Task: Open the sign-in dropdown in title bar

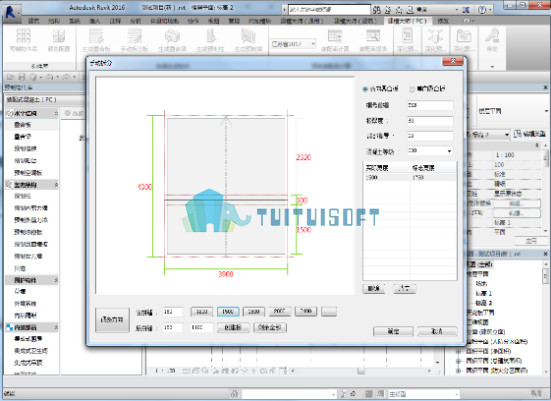Action: point(456,9)
